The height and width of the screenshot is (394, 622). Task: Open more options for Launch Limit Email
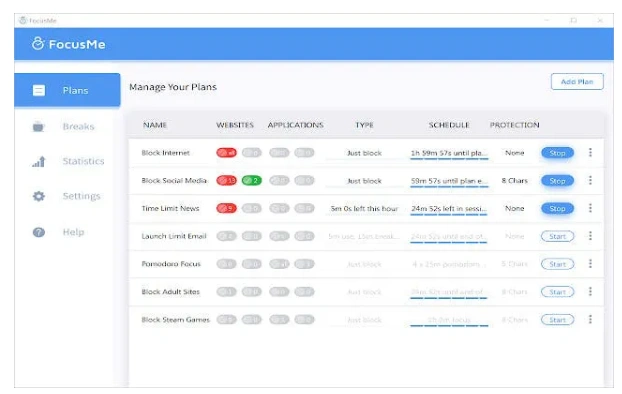tap(590, 236)
